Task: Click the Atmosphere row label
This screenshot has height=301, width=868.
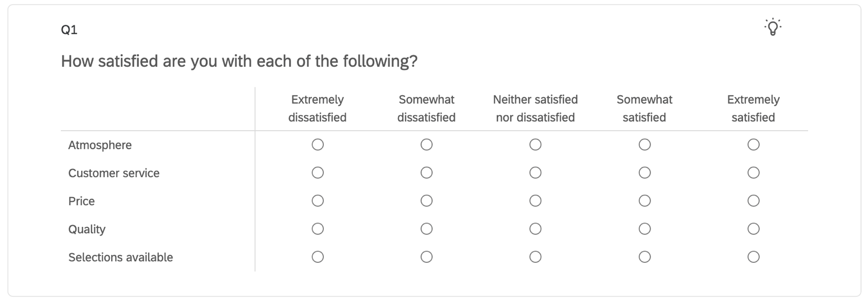Action: (100, 145)
